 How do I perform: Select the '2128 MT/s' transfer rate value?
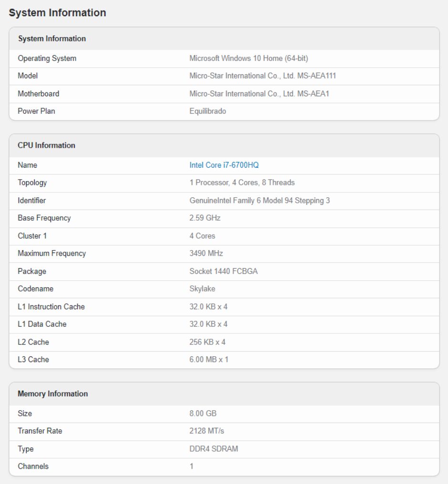(206, 431)
